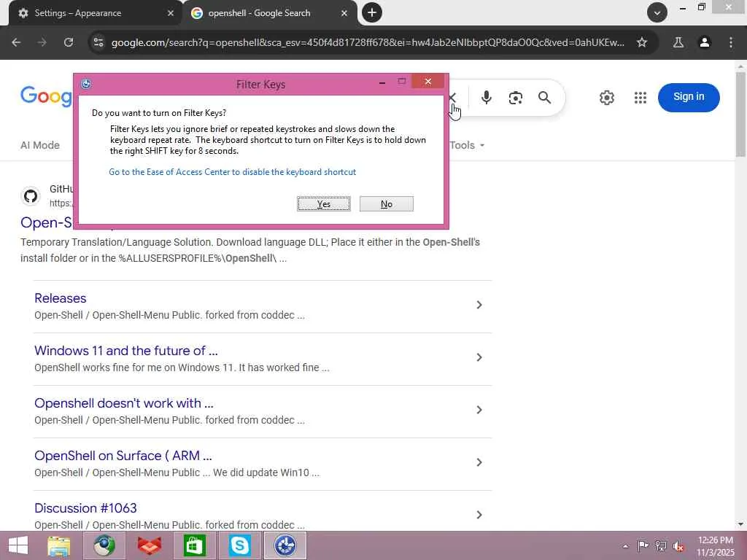Click the Google search magnifier icon
This screenshot has width=747, height=560.
[544, 98]
